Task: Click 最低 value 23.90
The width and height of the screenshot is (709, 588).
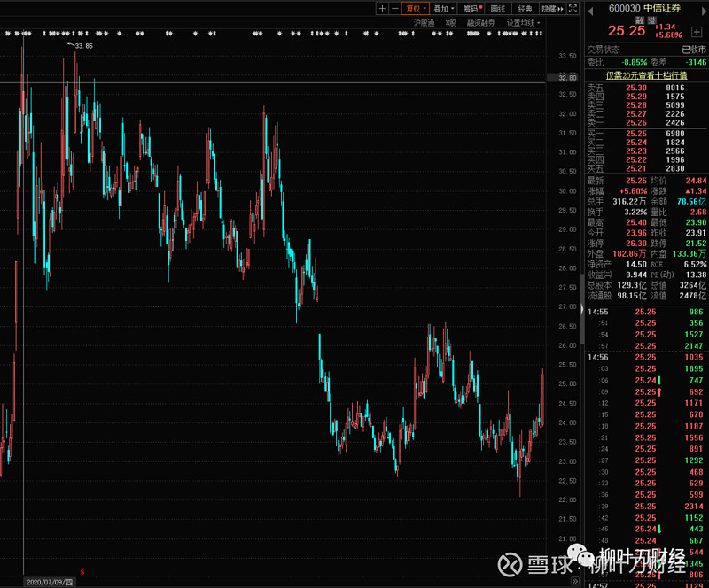Action: click(x=696, y=222)
